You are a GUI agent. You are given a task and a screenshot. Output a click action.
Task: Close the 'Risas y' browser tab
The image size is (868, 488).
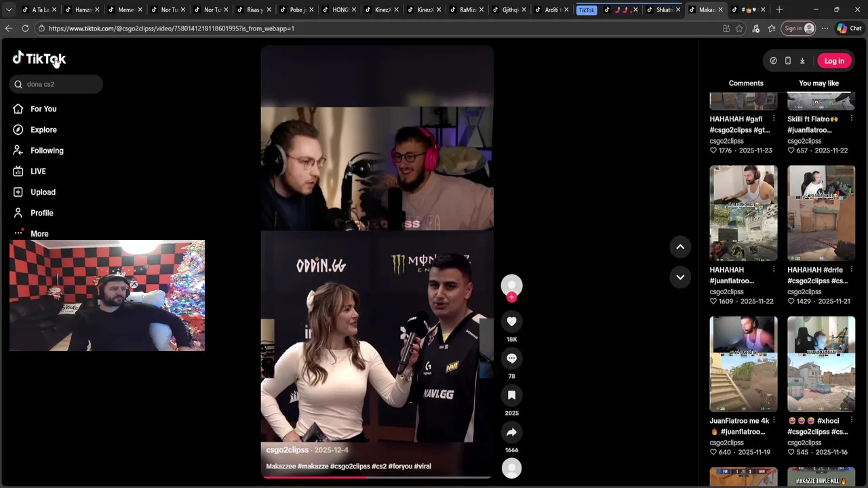click(x=269, y=9)
